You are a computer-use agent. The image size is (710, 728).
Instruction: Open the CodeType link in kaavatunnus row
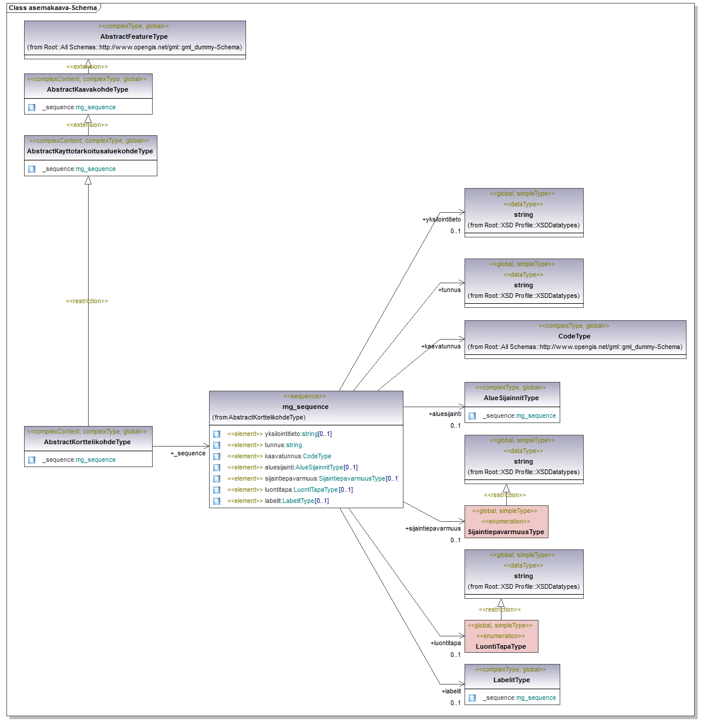coord(317,457)
